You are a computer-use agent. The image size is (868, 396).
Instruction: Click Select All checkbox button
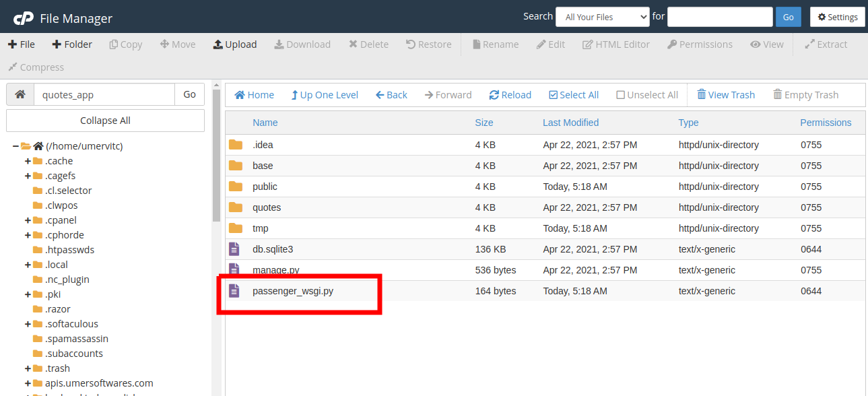[x=573, y=95]
